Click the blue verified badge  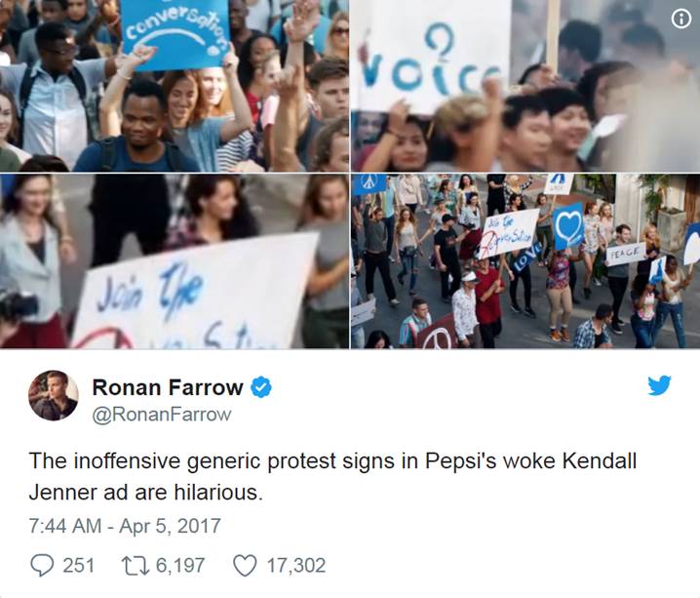(261, 387)
